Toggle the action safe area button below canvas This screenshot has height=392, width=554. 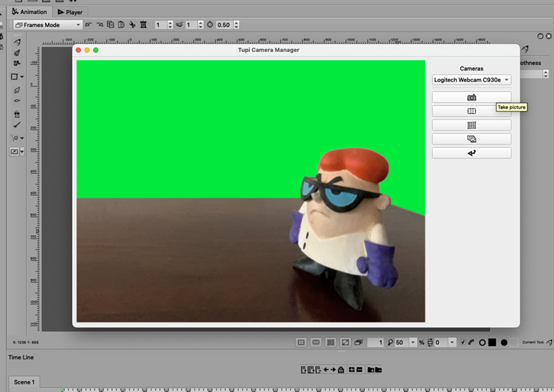tap(301, 342)
